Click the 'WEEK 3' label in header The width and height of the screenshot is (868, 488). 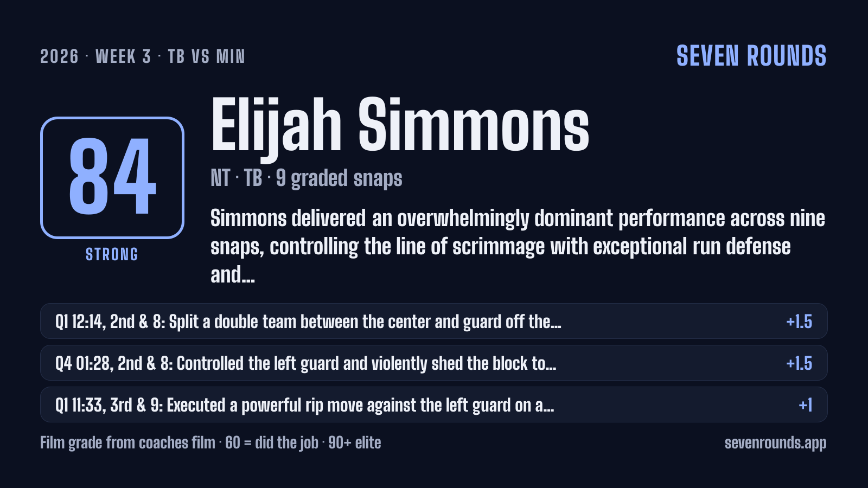point(123,56)
